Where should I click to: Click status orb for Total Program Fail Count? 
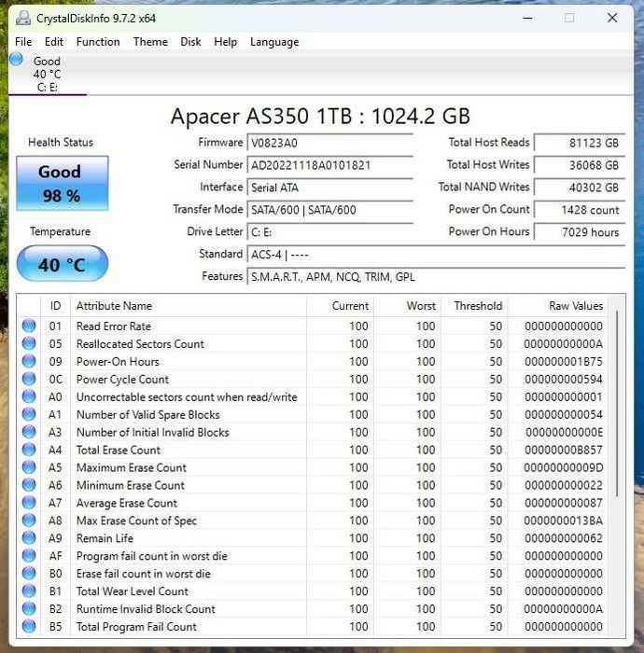click(29, 626)
